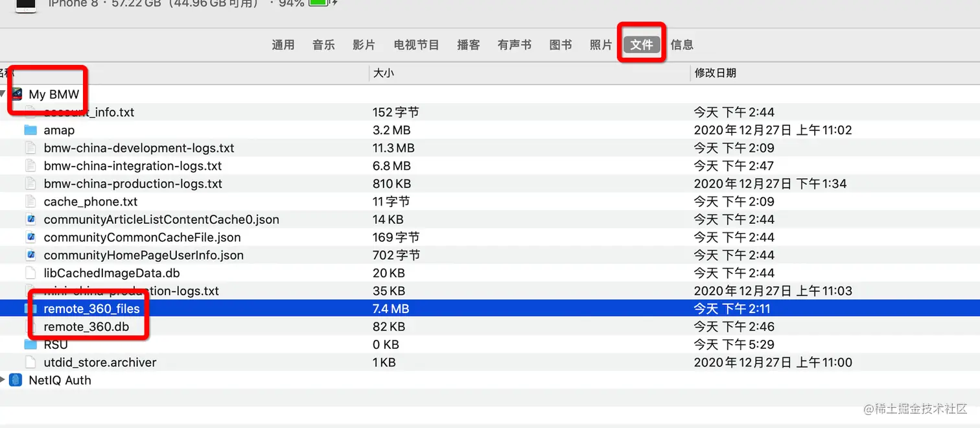
Task: Click the bmw-china-integration-logs.txt file icon
Action: pyautogui.click(x=30, y=166)
